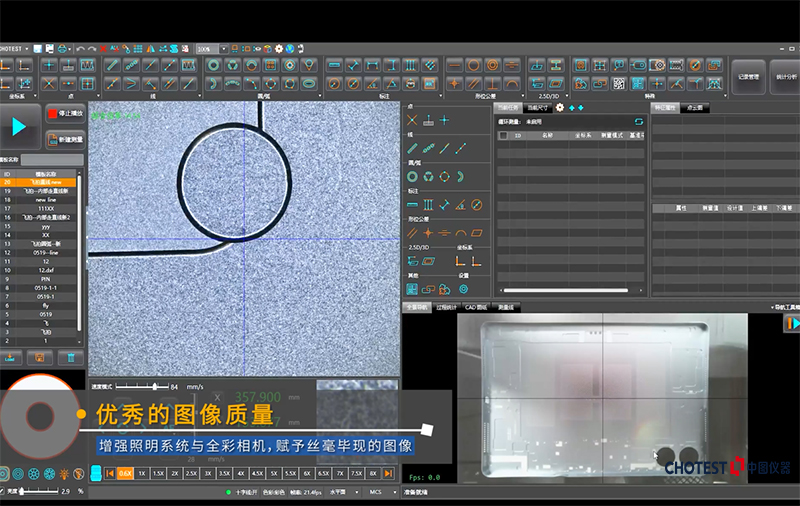Select the 4X zoom level
The height and width of the screenshot is (506, 800).
click(x=241, y=473)
